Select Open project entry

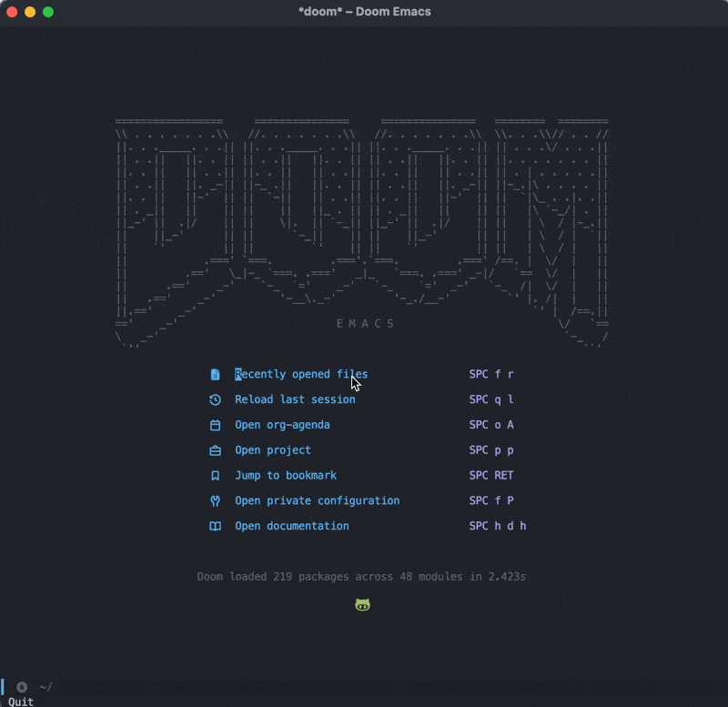(x=272, y=450)
